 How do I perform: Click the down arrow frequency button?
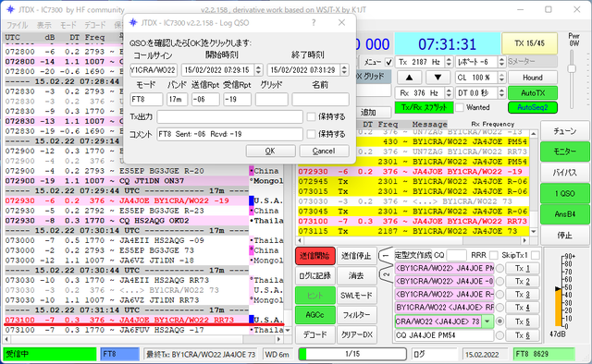click(x=438, y=78)
